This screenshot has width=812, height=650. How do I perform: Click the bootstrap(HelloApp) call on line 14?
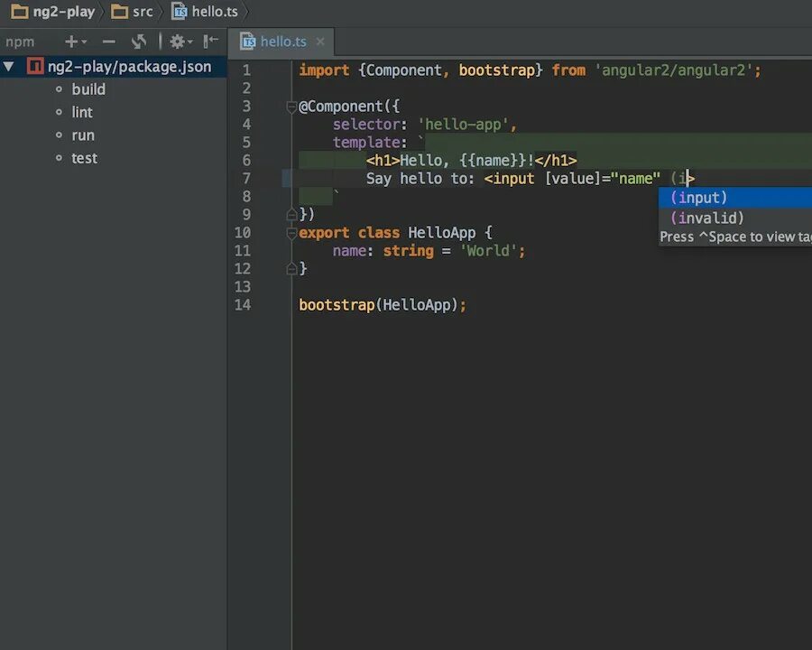click(x=378, y=305)
